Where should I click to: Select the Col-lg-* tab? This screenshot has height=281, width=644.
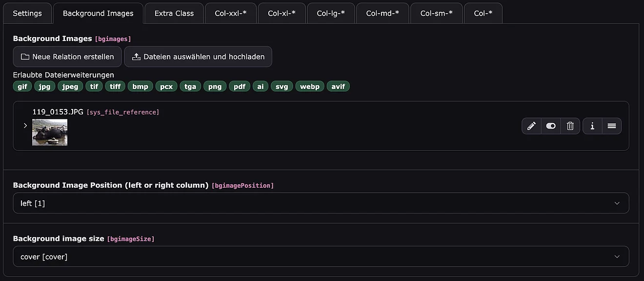(x=331, y=13)
